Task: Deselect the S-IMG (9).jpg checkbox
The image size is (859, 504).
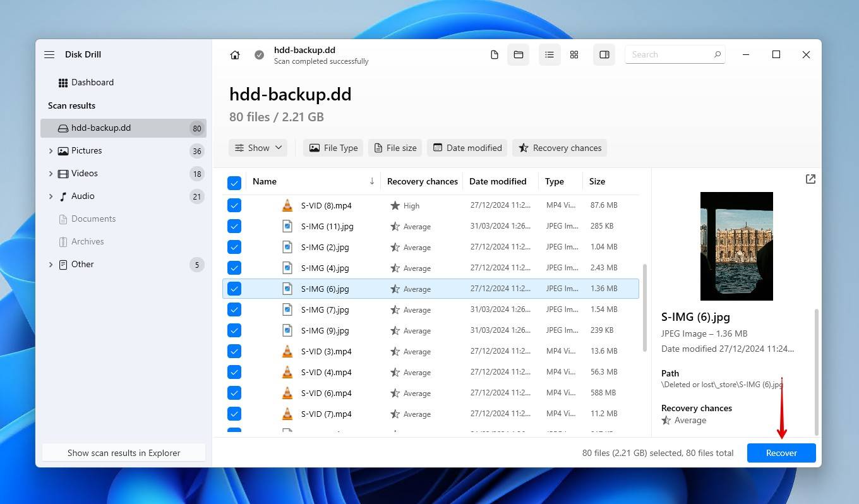Action: [234, 330]
